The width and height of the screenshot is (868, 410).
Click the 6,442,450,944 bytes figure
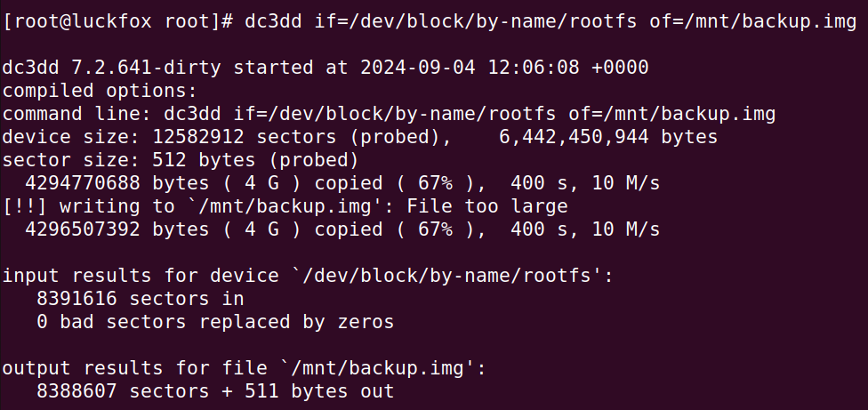(x=608, y=137)
